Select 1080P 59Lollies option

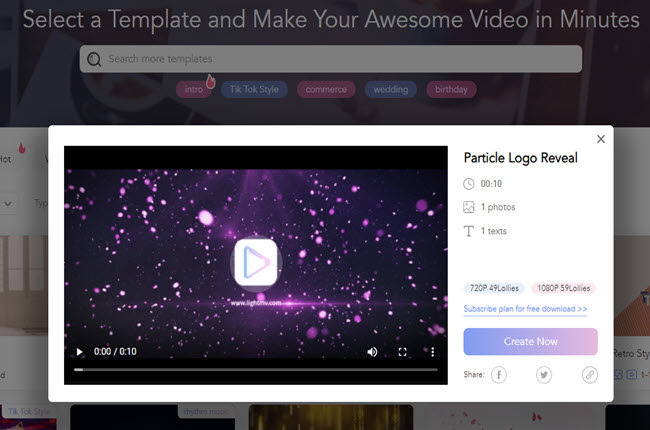tap(563, 288)
